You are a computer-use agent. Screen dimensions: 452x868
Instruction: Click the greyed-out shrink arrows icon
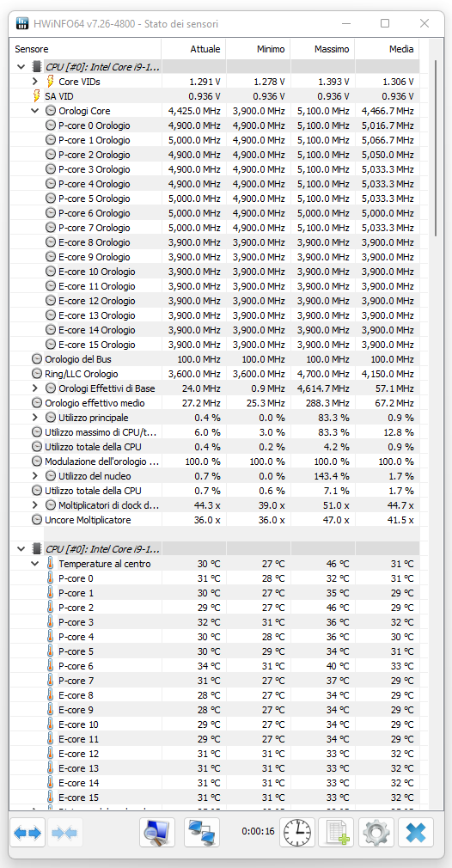click(x=64, y=832)
